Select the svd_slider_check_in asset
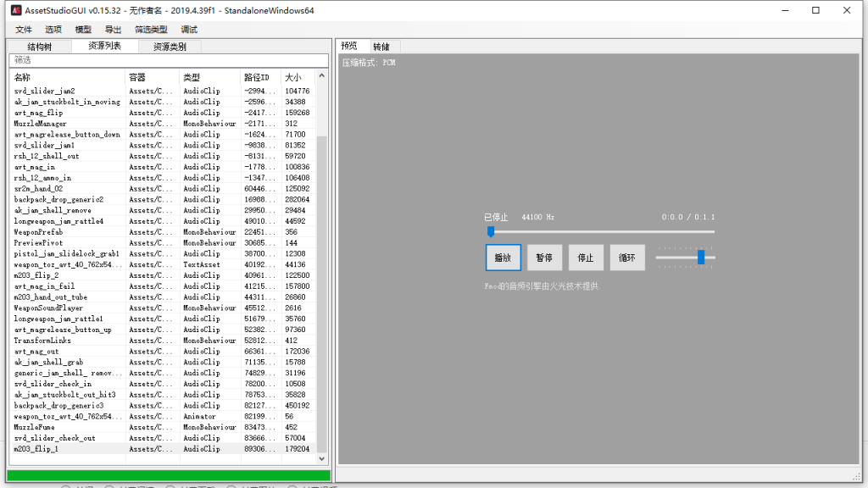 click(163, 384)
